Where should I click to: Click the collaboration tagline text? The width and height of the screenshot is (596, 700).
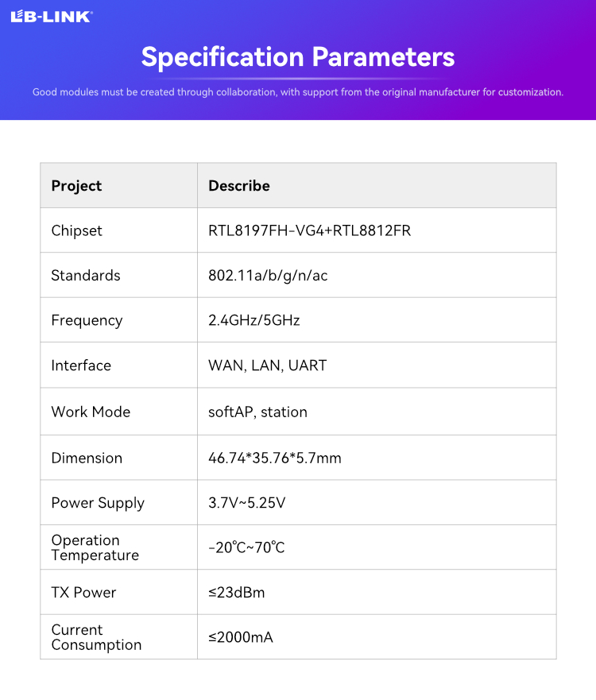pos(298,92)
